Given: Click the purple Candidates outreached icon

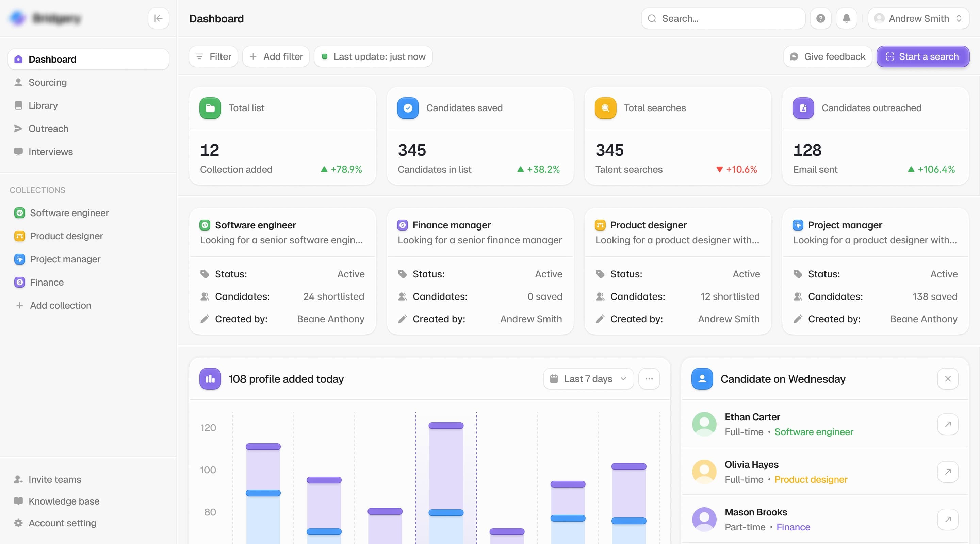Looking at the screenshot, I should [x=803, y=108].
